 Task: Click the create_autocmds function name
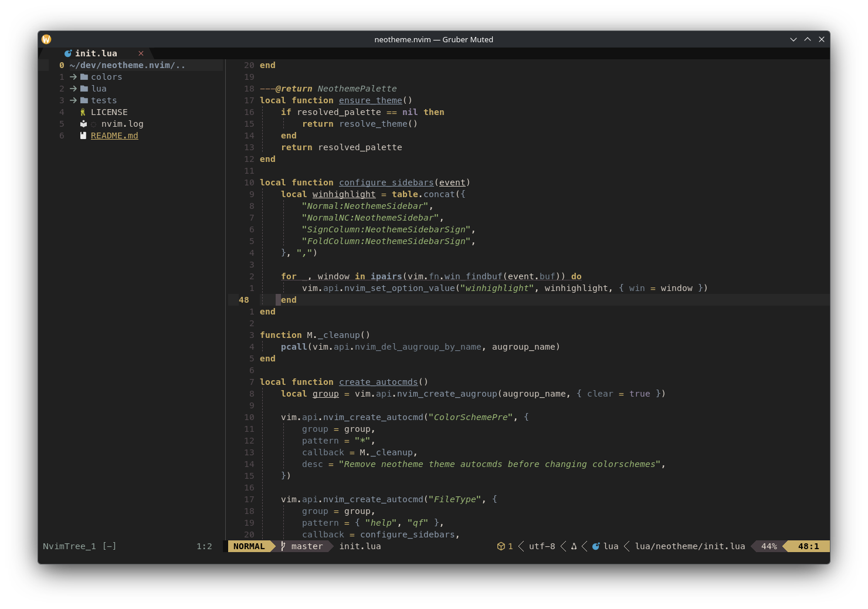(x=378, y=382)
